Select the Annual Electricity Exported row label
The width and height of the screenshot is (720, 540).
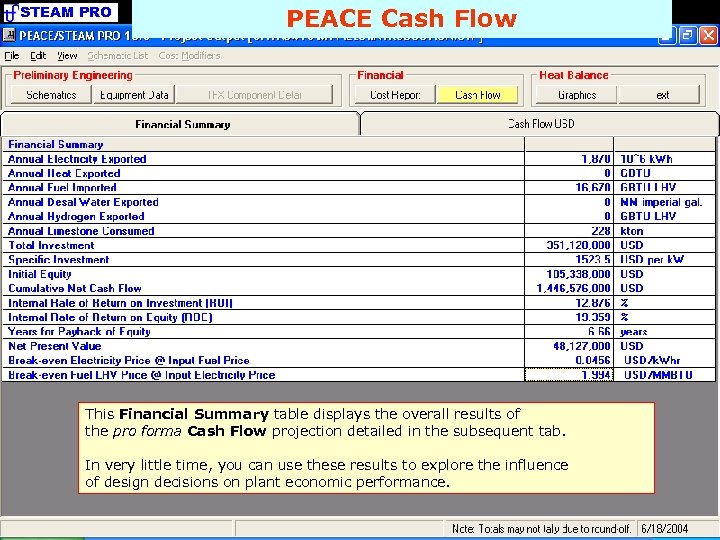pyautogui.click(x=77, y=159)
